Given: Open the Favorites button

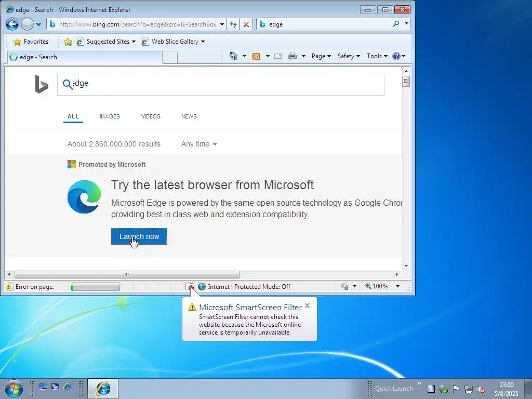Looking at the screenshot, I should coord(31,42).
